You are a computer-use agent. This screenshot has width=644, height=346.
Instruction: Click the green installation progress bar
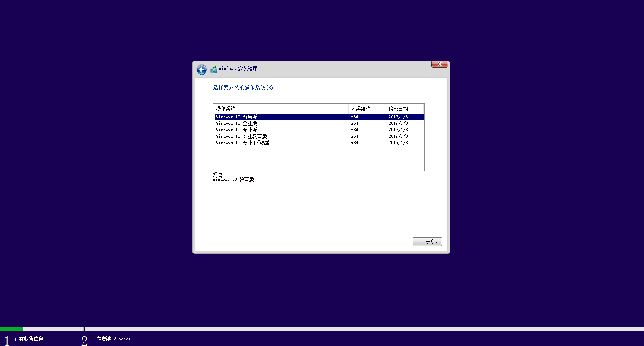(12, 329)
